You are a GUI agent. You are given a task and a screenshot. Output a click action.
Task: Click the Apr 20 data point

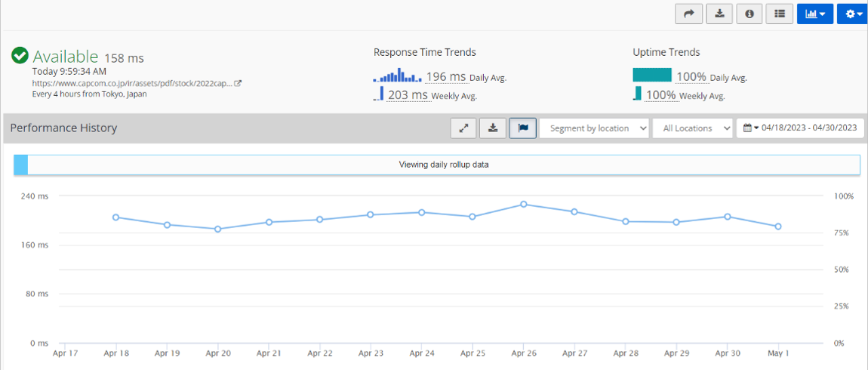tap(217, 229)
